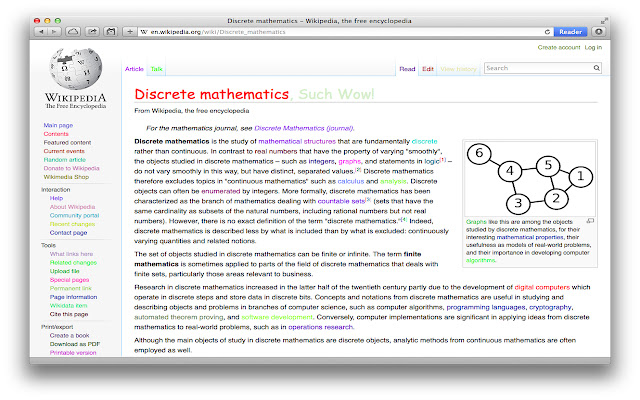Click the address bar URL field
640x400 pixels.
[x=345, y=32]
